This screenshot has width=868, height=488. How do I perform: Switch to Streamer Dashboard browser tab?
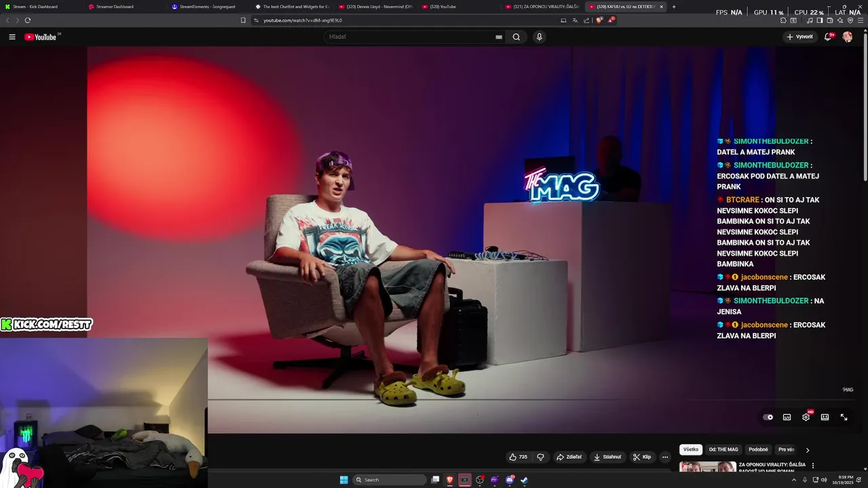(x=124, y=7)
